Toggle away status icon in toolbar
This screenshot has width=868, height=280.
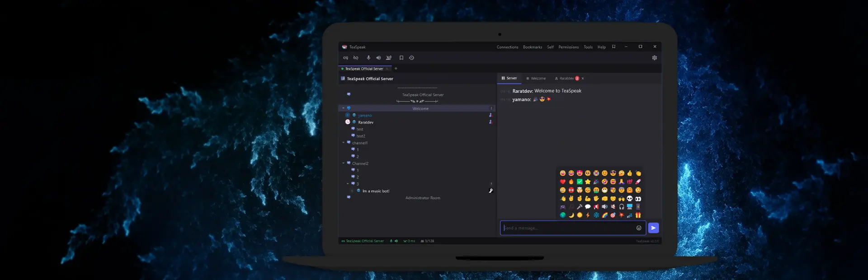[x=389, y=58]
